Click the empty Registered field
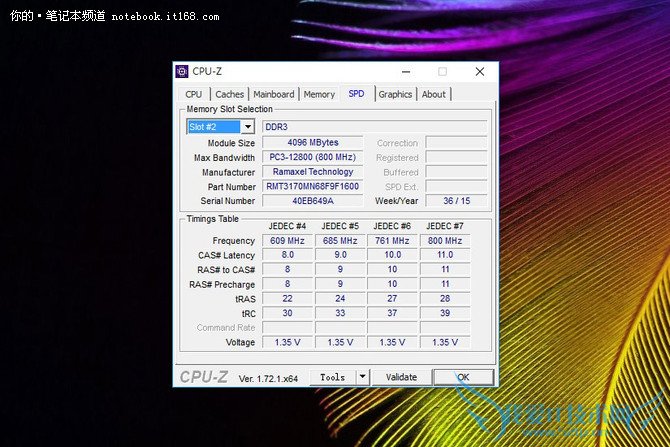The width and height of the screenshot is (670, 447). click(456, 157)
